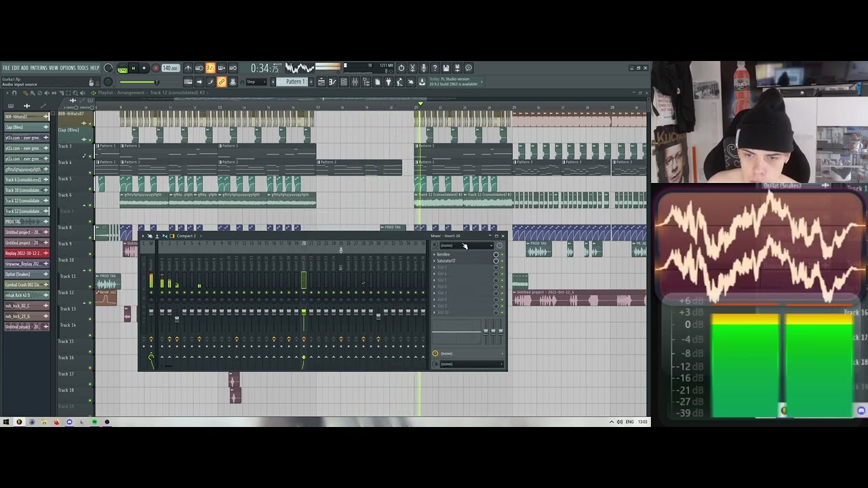Select the playlist zoom magnifier tool
The width and height of the screenshot is (868, 488).
tap(75, 93)
